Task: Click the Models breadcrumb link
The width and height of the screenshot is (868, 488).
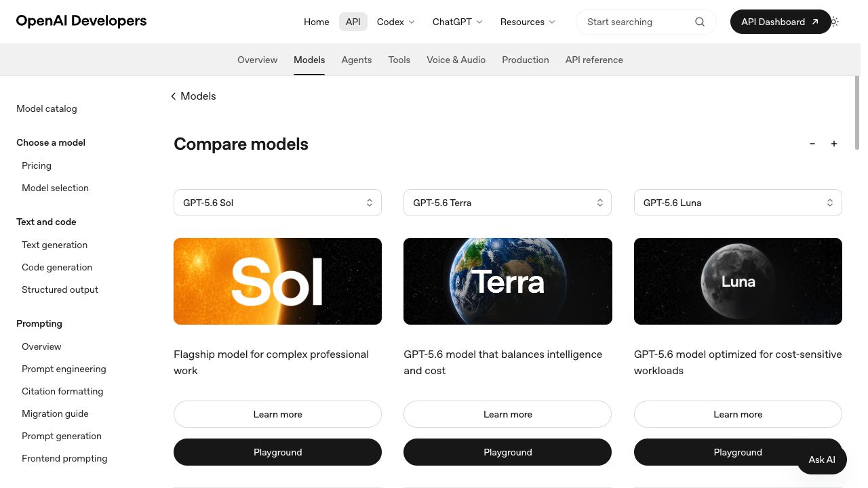Action: pyautogui.click(x=198, y=96)
